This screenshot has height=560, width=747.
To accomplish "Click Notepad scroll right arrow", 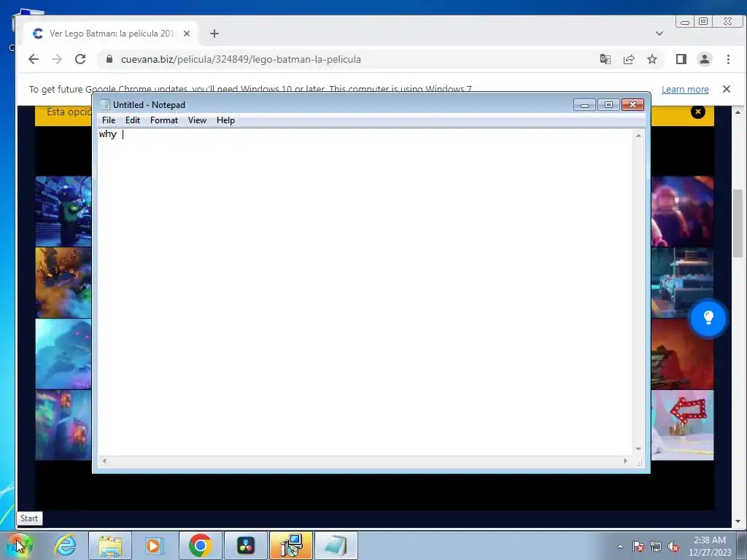I will pos(625,461).
